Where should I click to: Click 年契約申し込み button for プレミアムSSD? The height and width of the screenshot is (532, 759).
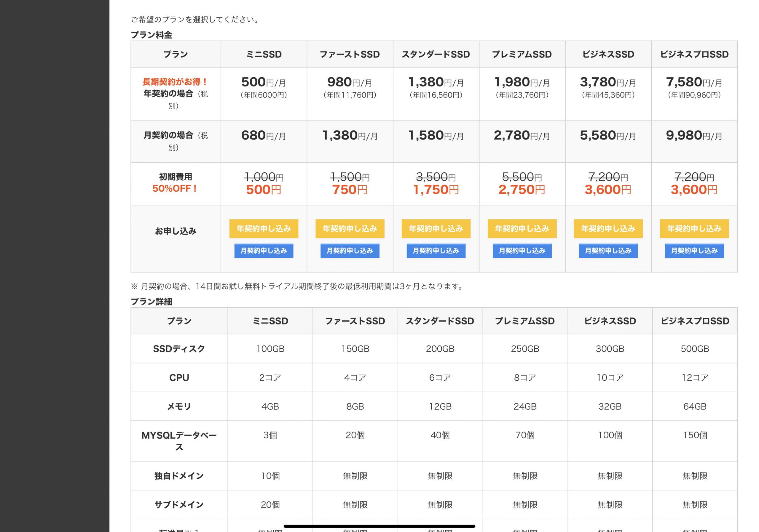pyautogui.click(x=522, y=228)
